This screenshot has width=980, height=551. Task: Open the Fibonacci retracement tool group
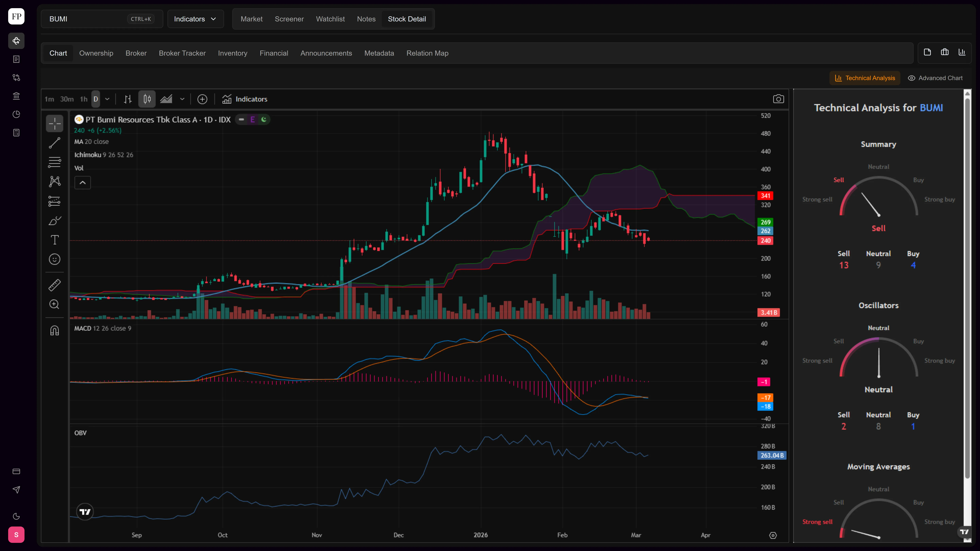click(54, 162)
